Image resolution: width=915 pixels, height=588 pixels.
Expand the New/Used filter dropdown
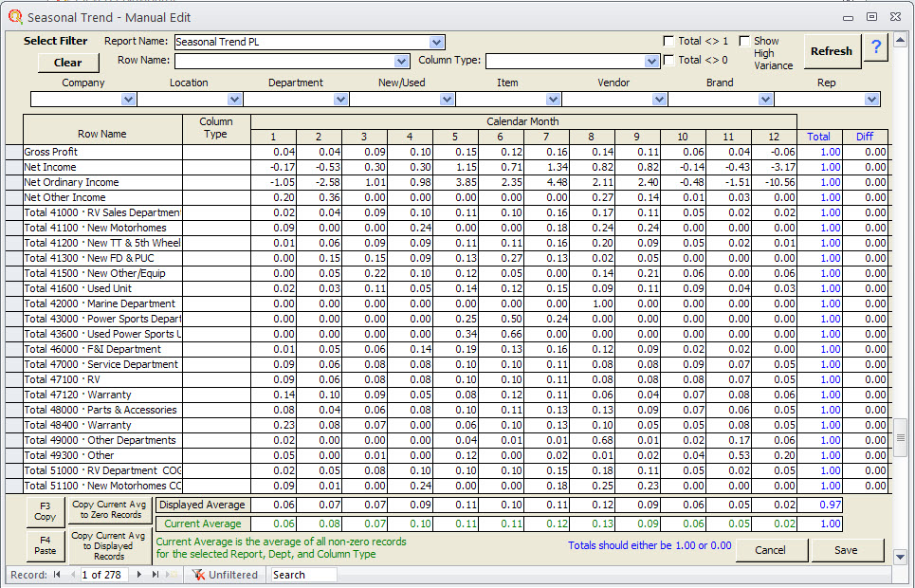point(447,100)
